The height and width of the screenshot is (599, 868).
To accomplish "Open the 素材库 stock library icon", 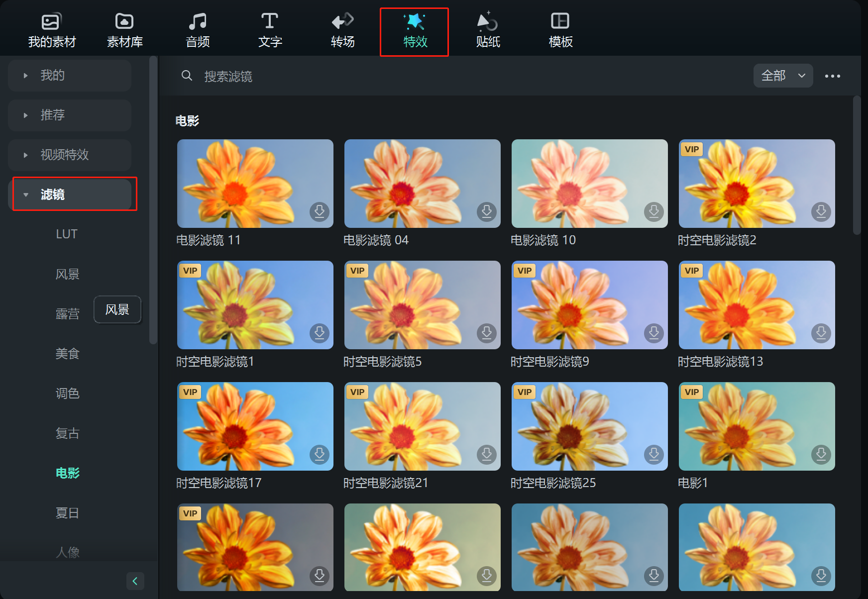I will [x=124, y=22].
